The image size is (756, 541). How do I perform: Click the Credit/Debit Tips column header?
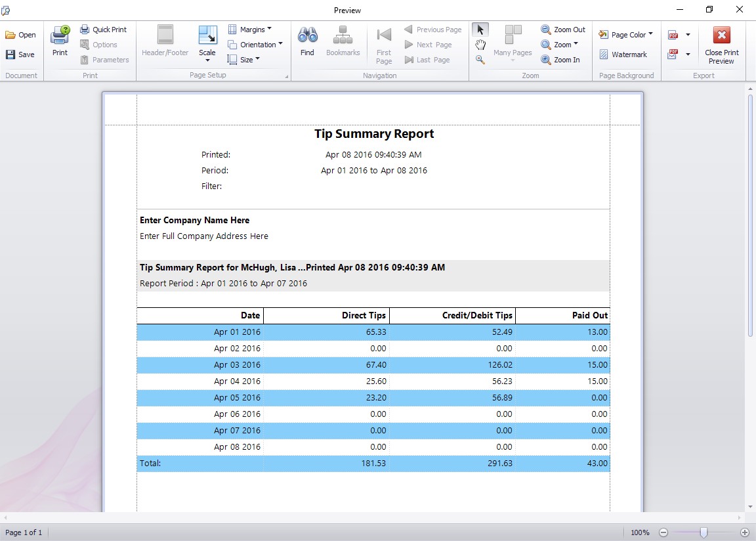(452, 315)
